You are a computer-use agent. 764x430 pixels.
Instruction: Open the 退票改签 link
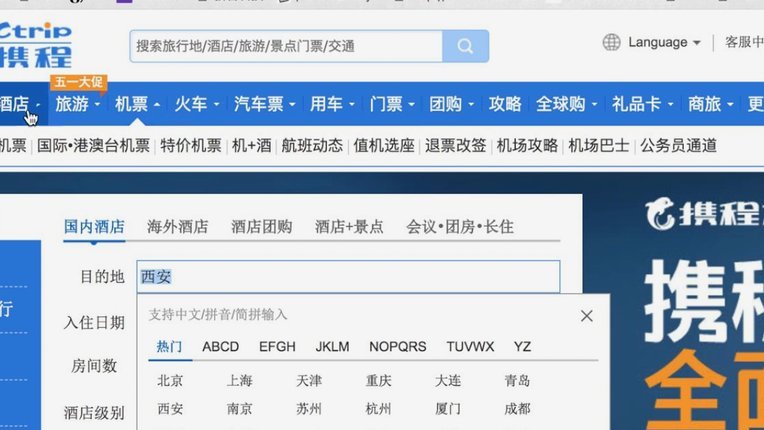456,146
